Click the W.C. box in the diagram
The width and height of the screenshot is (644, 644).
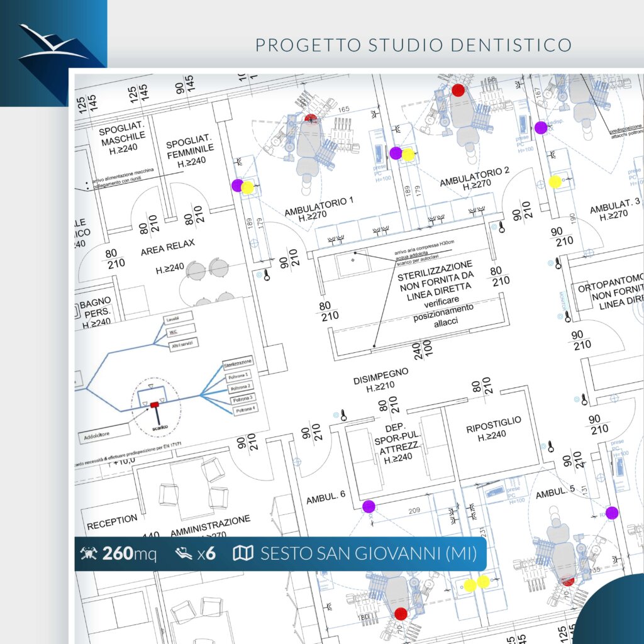coord(177,332)
